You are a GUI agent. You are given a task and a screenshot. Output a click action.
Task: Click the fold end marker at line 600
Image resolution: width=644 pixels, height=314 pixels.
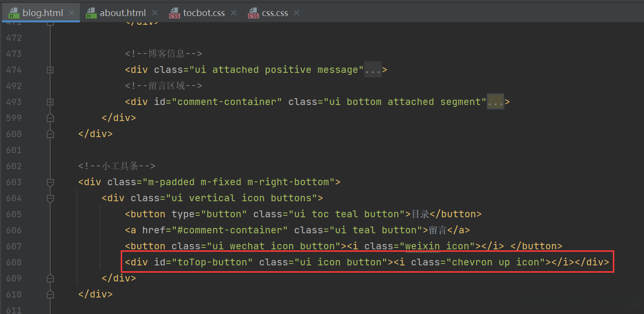click(50, 134)
